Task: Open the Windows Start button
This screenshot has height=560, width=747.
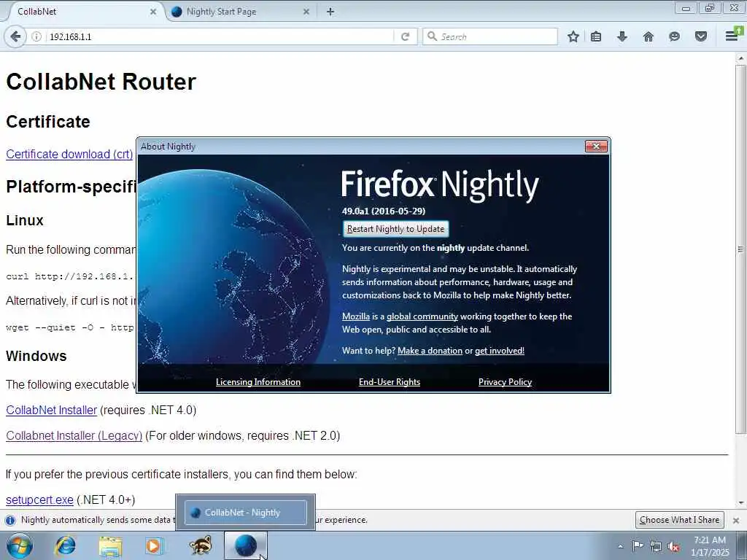Action: pos(20,545)
